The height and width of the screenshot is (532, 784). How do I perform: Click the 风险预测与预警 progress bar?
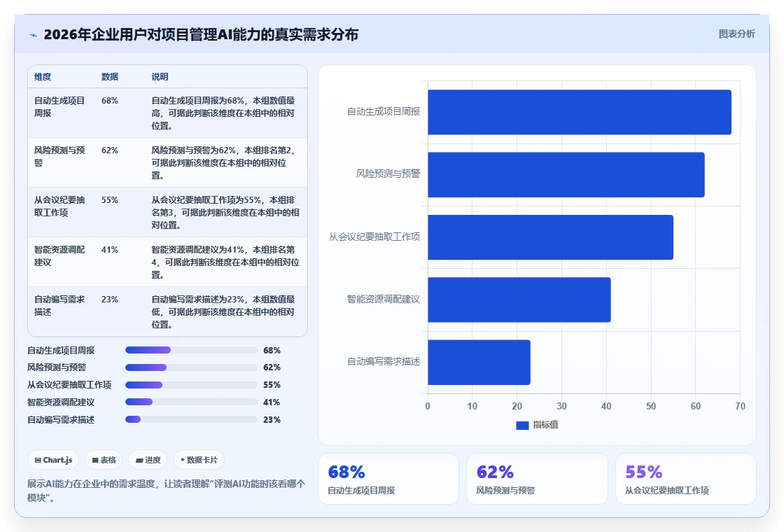tap(191, 367)
